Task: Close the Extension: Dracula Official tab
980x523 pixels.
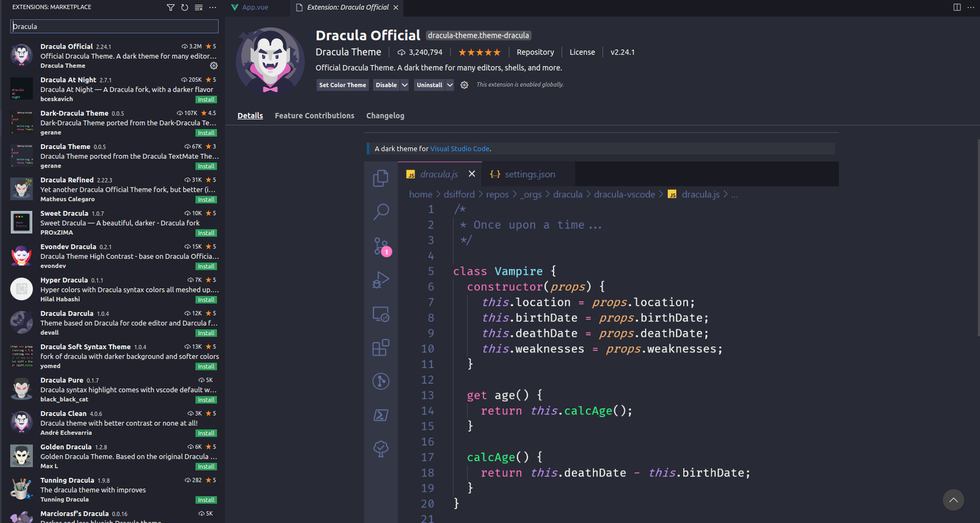Action: (396, 8)
